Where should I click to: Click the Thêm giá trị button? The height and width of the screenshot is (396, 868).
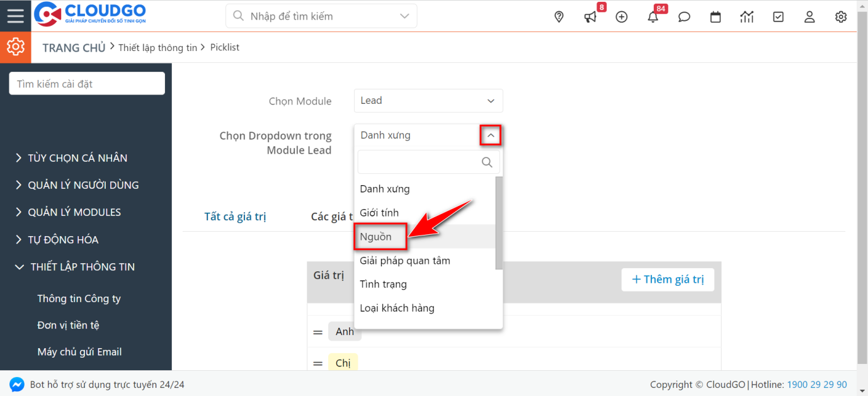pyautogui.click(x=668, y=280)
